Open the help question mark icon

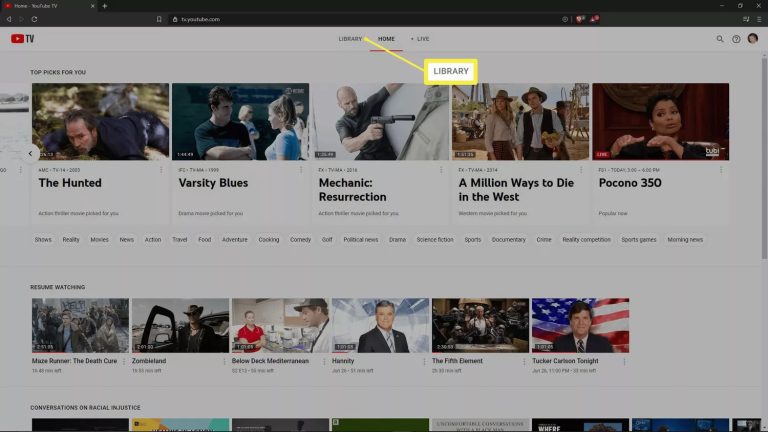click(736, 39)
